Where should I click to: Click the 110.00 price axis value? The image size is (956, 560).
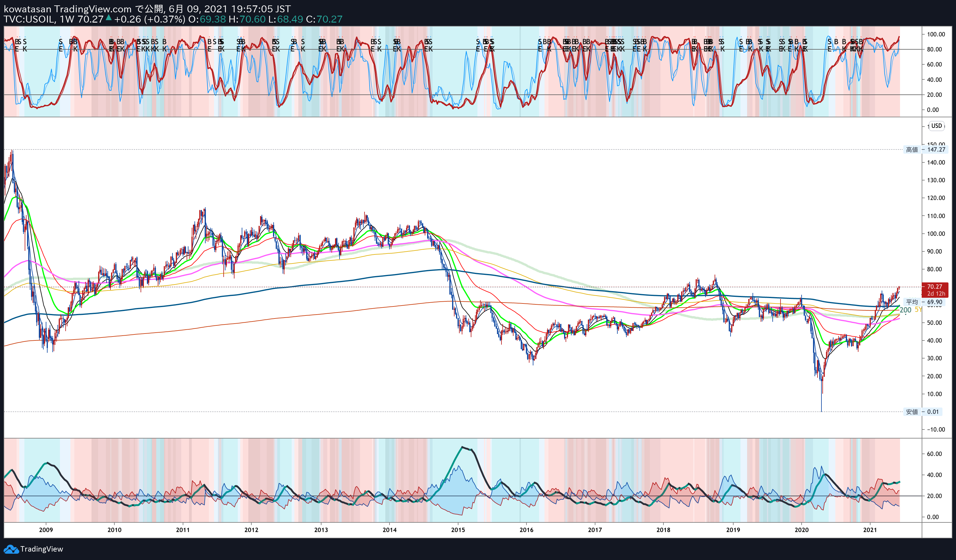click(936, 216)
